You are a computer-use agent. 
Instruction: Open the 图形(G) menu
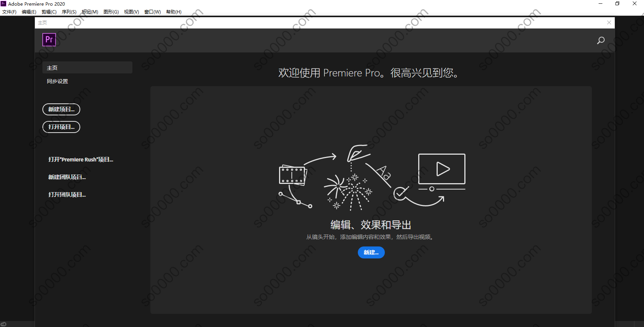(x=111, y=12)
